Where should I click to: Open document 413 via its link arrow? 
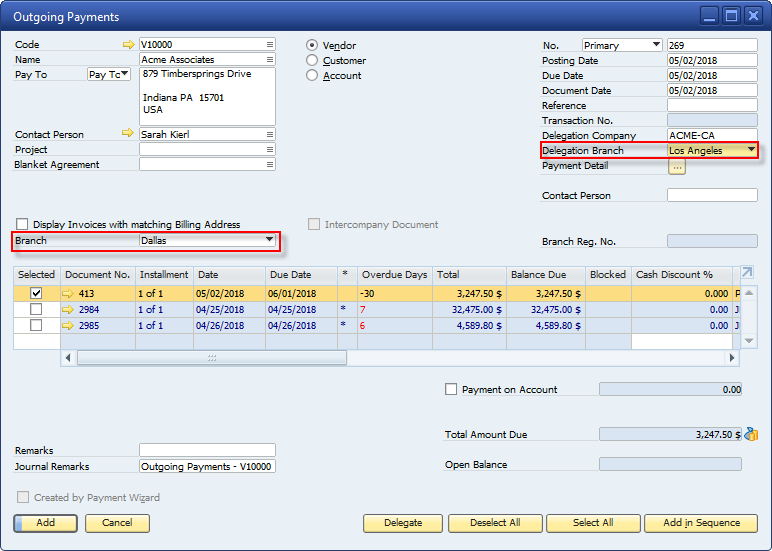coord(68,294)
